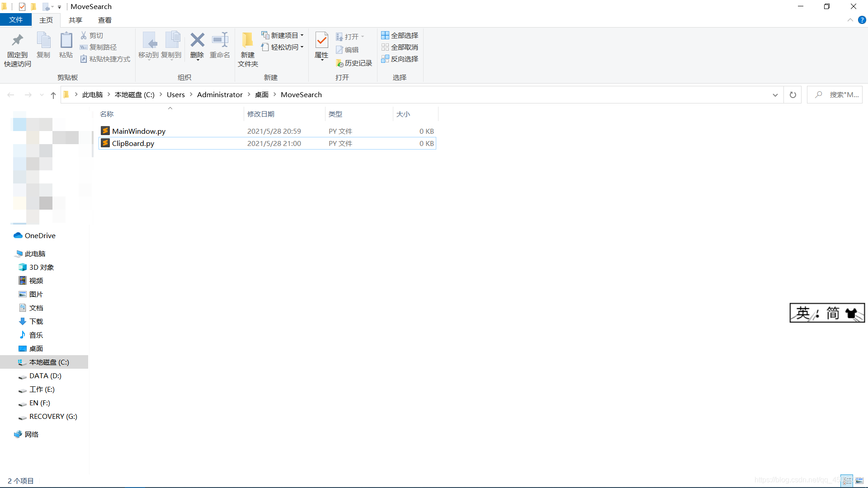Toggle 反向选择 (Invert Selection) option

(x=400, y=58)
